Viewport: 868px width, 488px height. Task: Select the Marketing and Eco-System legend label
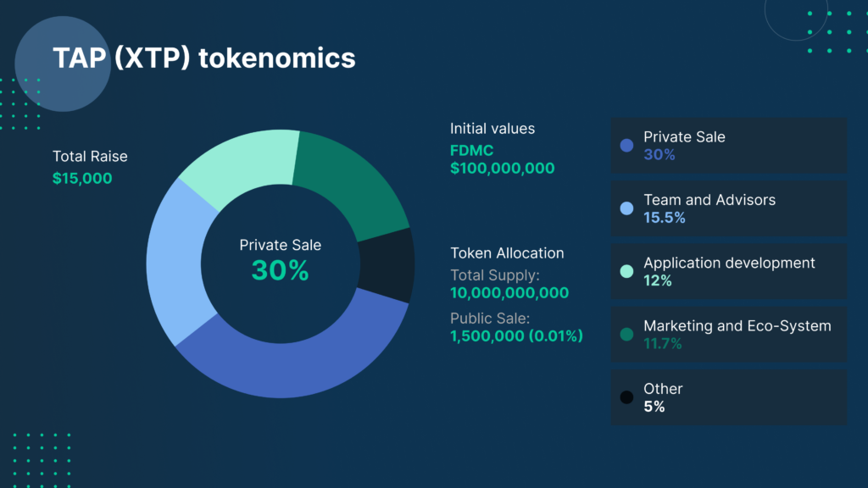[737, 325]
